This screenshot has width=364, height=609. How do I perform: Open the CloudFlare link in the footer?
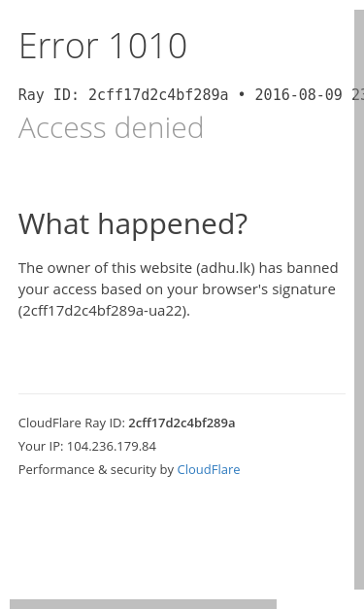click(209, 469)
